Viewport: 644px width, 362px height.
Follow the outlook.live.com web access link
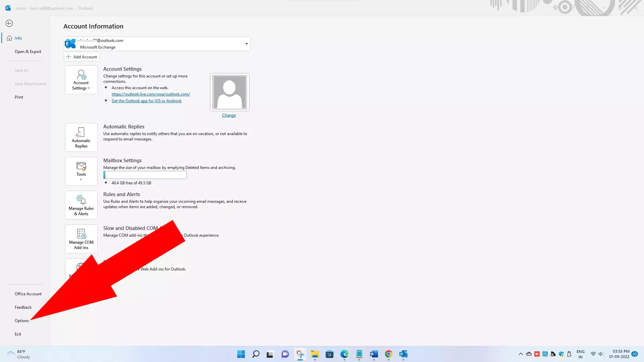click(x=151, y=94)
